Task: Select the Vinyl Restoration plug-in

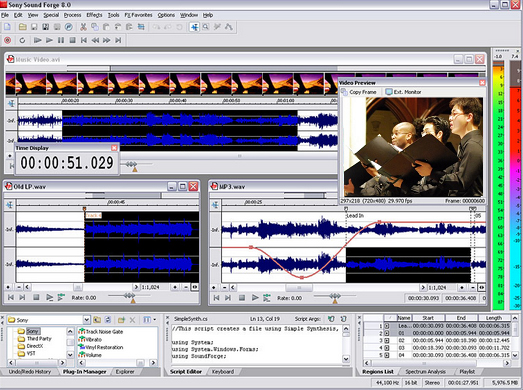Action: [101, 347]
